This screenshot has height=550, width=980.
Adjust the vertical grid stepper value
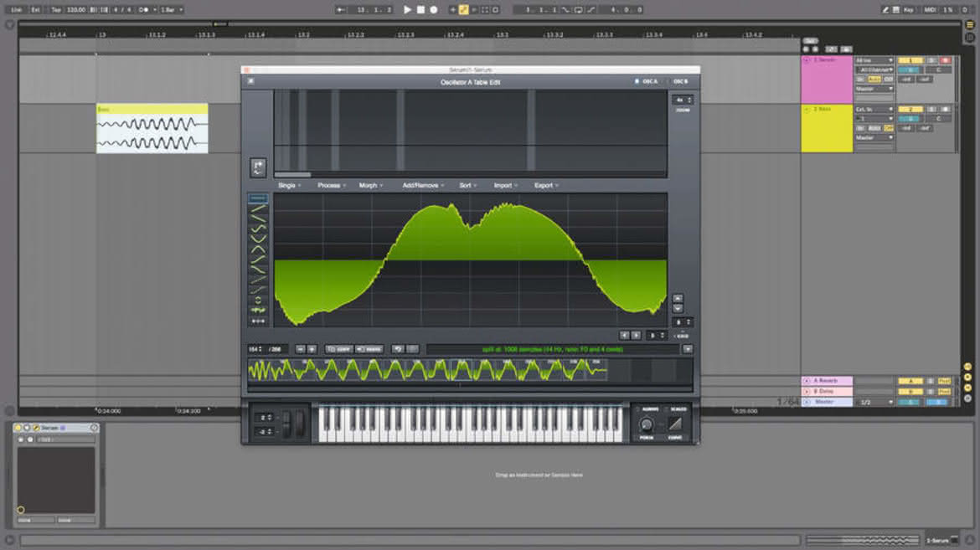[x=683, y=322]
